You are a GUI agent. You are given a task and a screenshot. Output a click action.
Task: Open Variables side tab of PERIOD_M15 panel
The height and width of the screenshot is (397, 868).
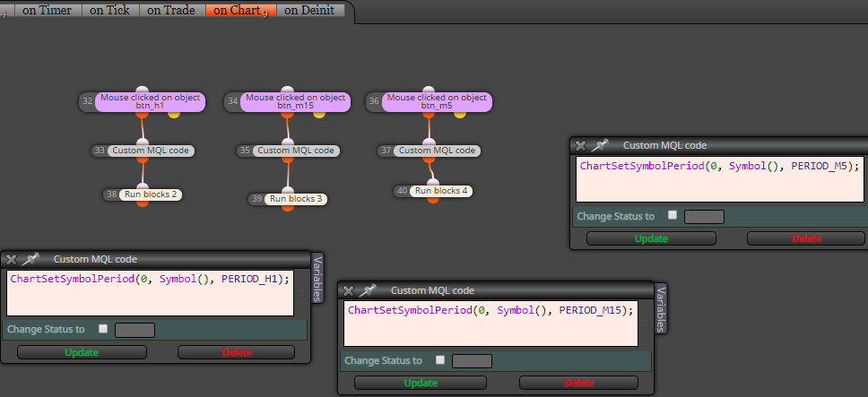(x=661, y=309)
